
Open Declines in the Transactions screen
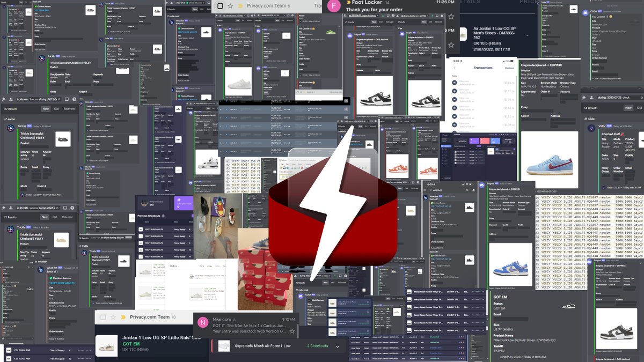(509, 68)
